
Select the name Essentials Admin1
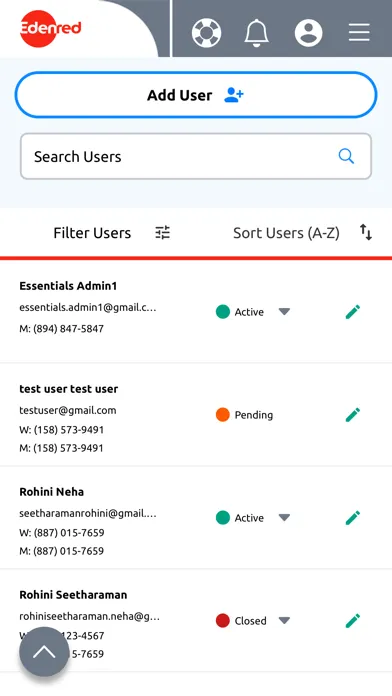tap(68, 286)
